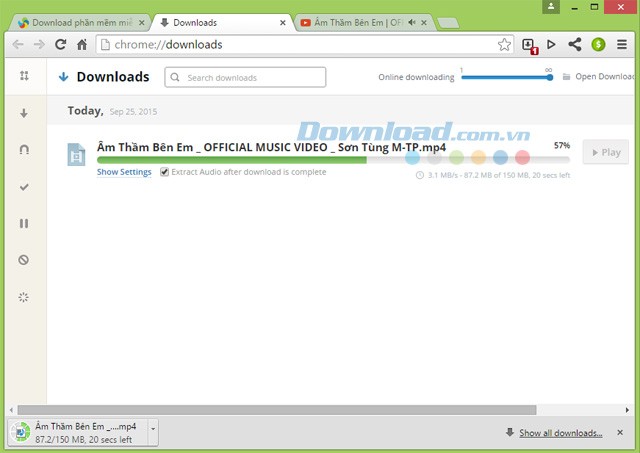The image size is (640, 453).
Task: Click the magnet icon in the sidebar
Action: pyautogui.click(x=24, y=150)
